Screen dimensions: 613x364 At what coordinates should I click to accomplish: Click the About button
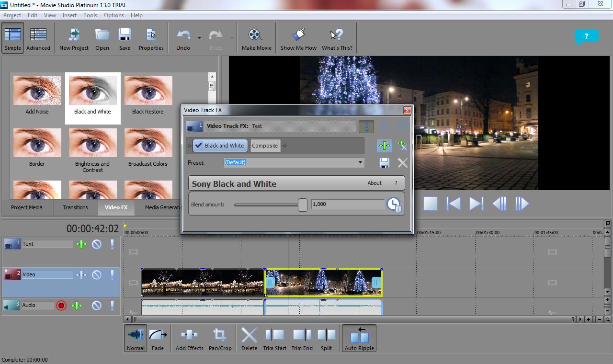(x=375, y=183)
